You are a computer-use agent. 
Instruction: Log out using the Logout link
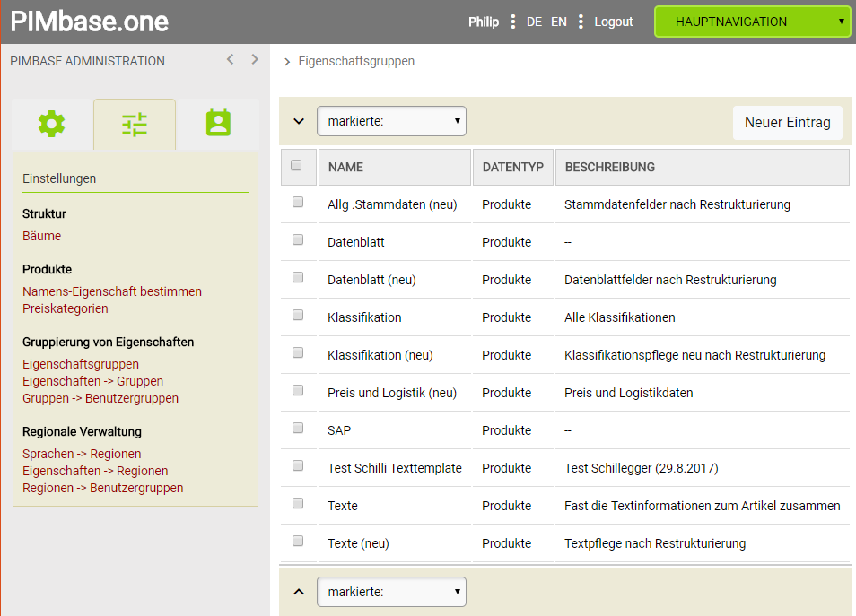[x=614, y=22]
